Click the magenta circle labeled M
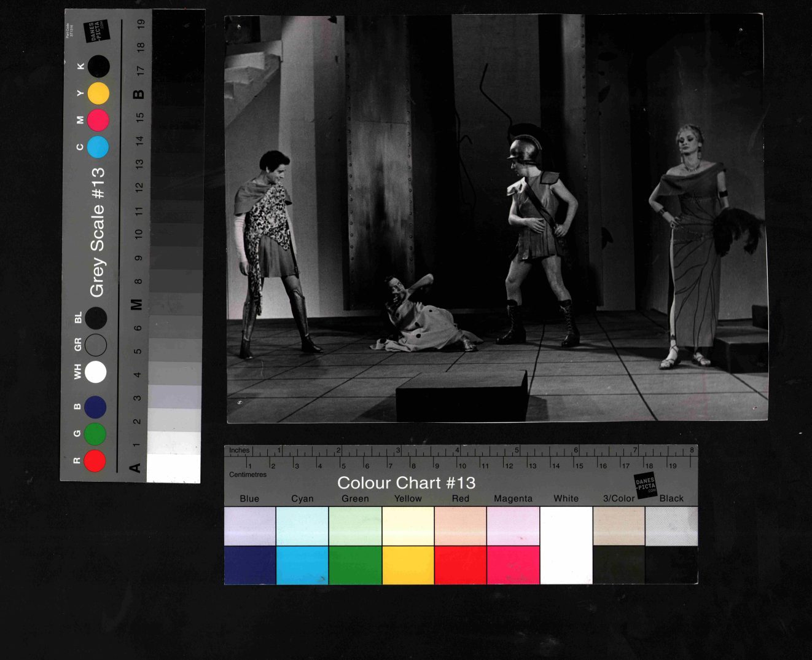 click(x=98, y=120)
